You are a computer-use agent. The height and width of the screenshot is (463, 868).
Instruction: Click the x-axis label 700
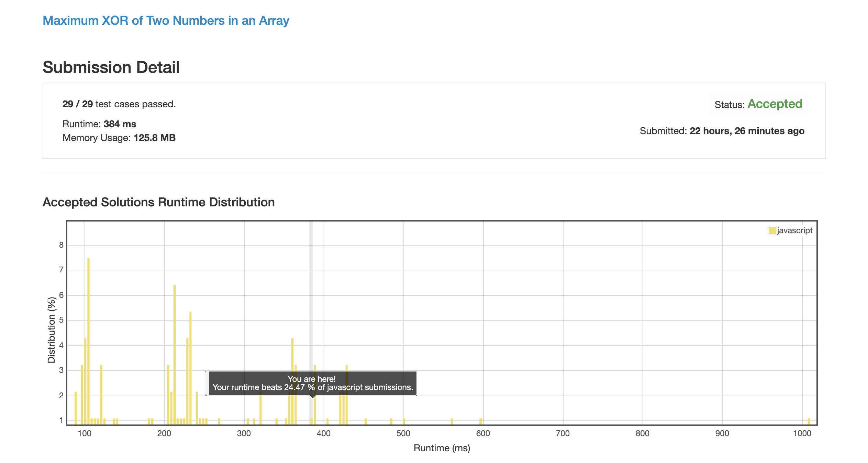(563, 433)
